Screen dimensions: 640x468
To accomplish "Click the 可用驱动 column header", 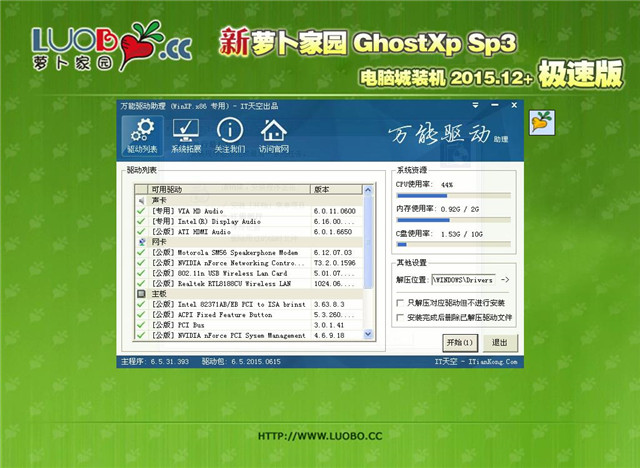I will tap(229, 189).
